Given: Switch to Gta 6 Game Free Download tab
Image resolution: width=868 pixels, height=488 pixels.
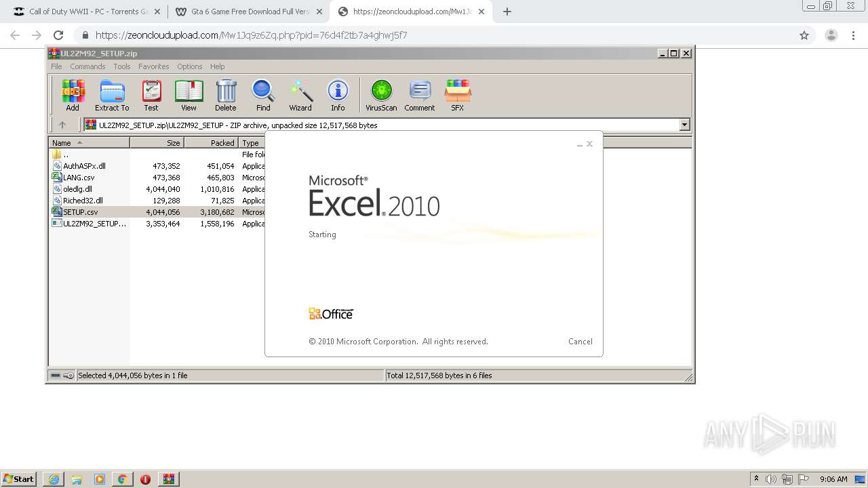Looking at the screenshot, I should [x=249, y=12].
